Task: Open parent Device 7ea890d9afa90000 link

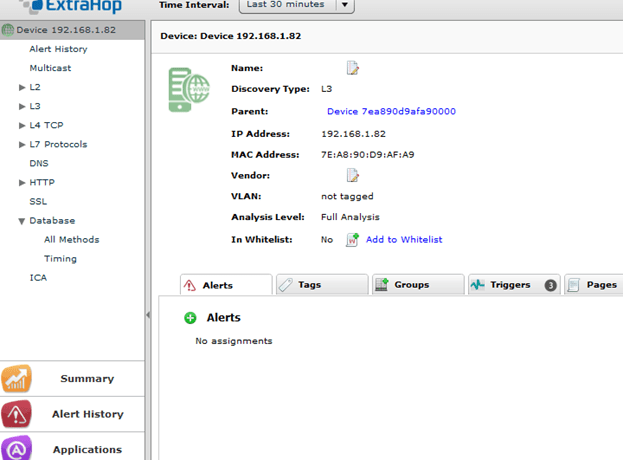Action: click(x=391, y=112)
